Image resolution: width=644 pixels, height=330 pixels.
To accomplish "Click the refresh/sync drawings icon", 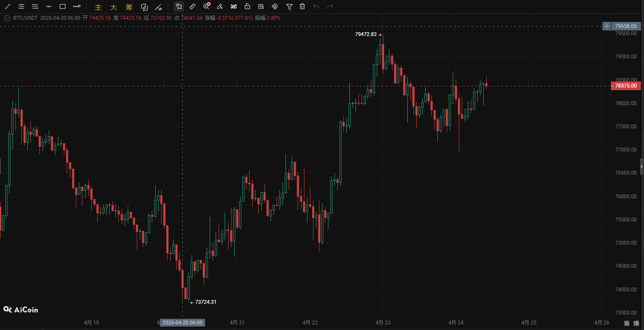I will (x=144, y=6).
